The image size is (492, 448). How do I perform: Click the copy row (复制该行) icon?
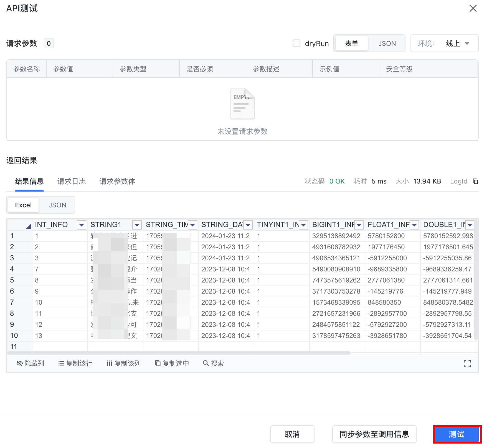pos(61,363)
